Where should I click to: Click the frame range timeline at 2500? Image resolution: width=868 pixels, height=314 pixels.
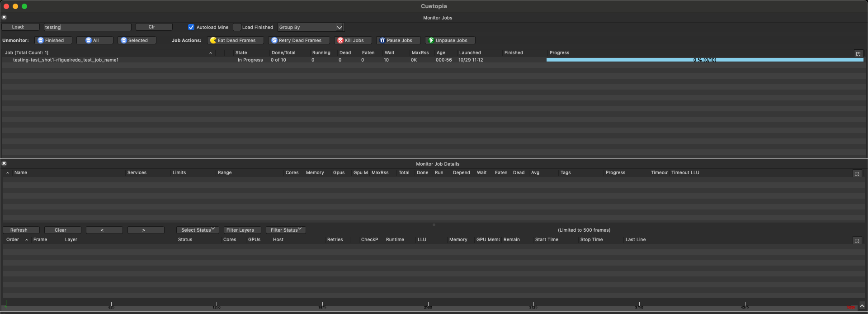(x=428, y=305)
